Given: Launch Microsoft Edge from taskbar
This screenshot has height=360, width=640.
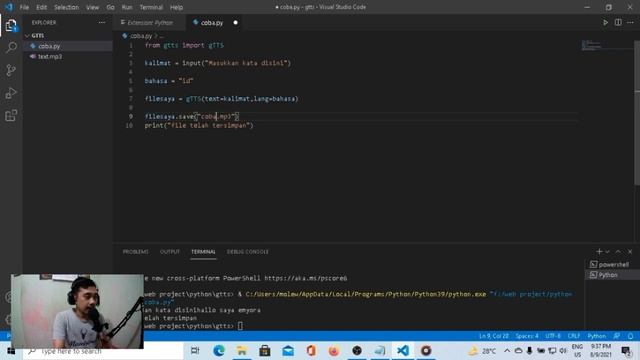Looking at the screenshot, I should point(219,351).
